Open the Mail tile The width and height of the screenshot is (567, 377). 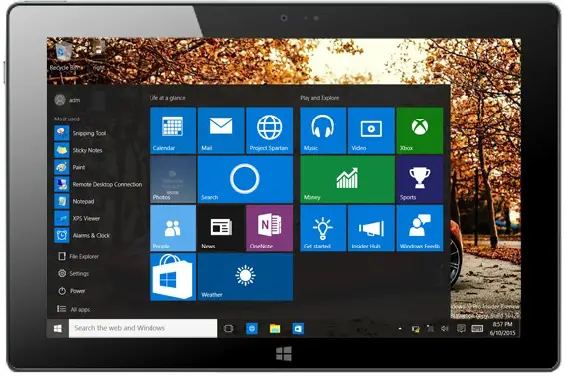click(x=221, y=130)
